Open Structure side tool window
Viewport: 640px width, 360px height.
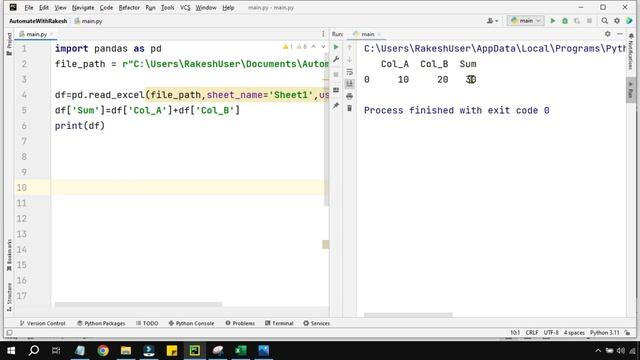(x=9, y=297)
